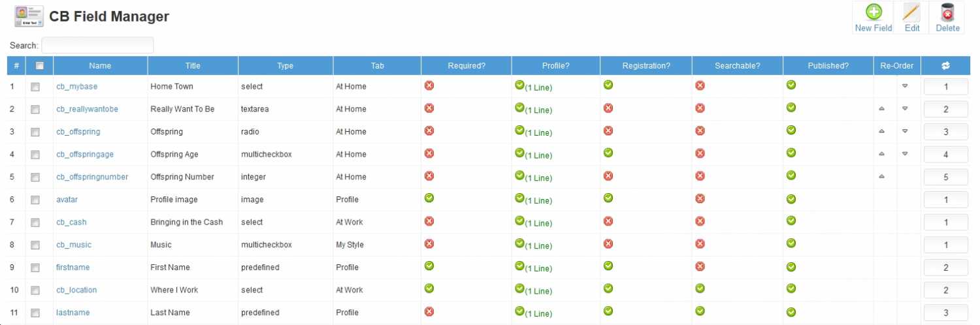This screenshot has width=980, height=325.
Task: Sort by the Name column header
Action: pyautogui.click(x=100, y=66)
